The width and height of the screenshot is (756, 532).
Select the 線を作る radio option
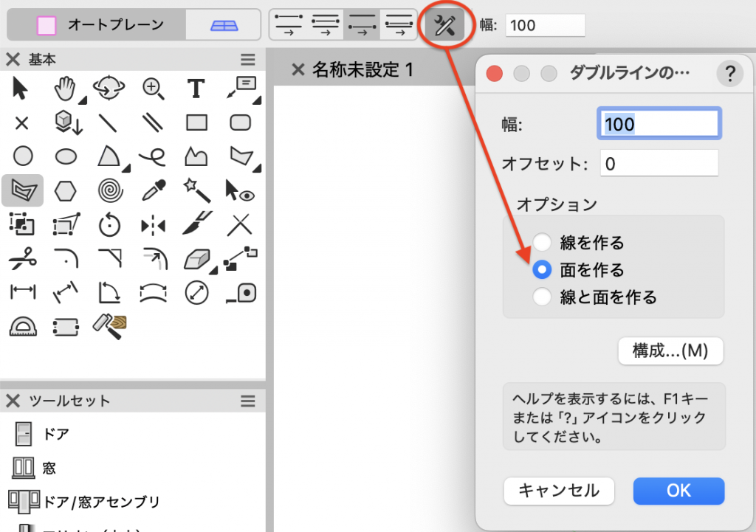pos(543,242)
